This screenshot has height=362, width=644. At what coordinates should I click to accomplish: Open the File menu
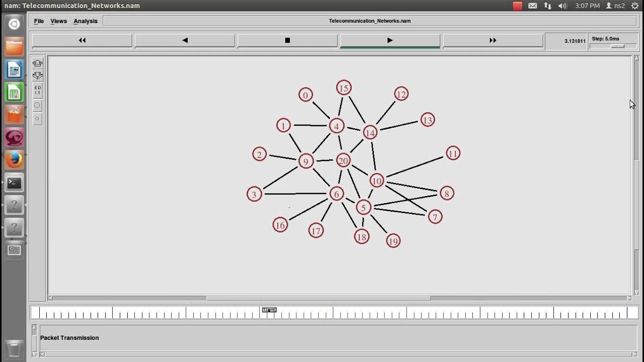pyautogui.click(x=39, y=21)
